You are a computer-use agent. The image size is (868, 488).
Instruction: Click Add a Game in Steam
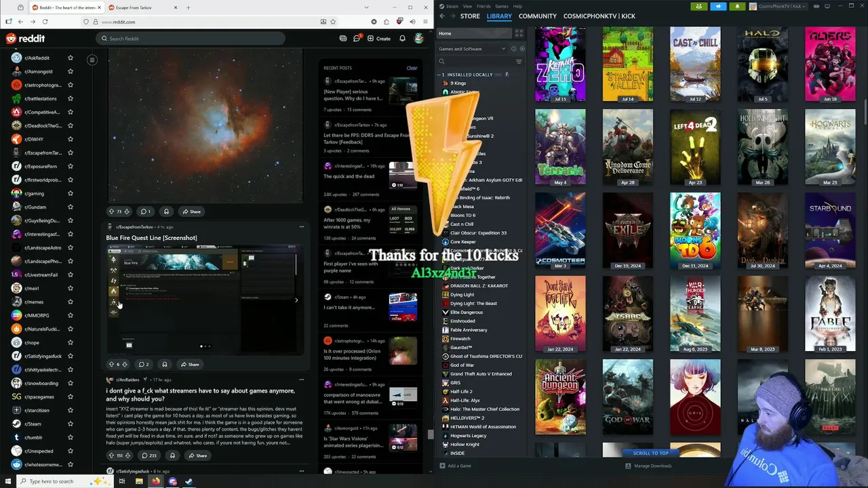[x=455, y=466]
